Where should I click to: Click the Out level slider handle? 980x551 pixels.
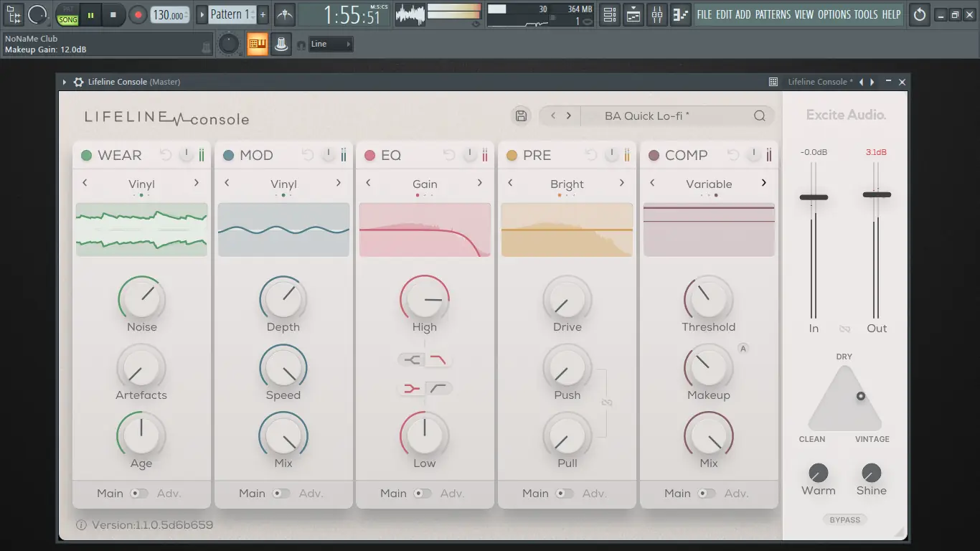(x=877, y=194)
